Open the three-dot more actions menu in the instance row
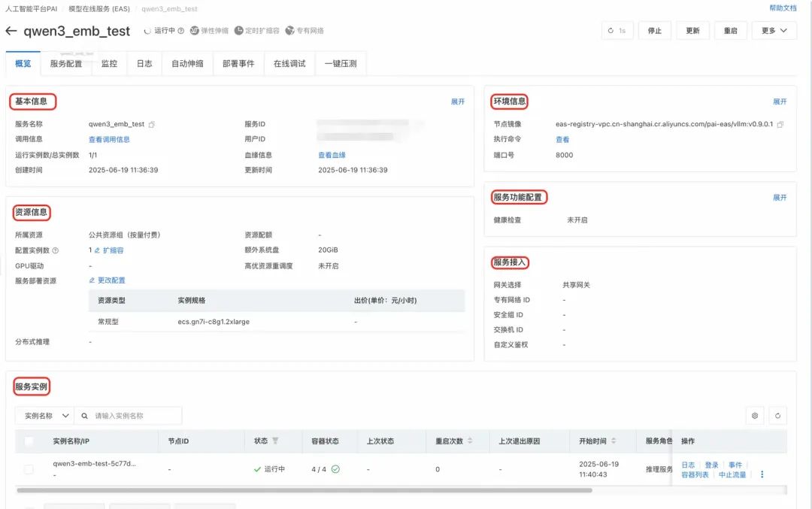The width and height of the screenshot is (812, 509). [762, 474]
